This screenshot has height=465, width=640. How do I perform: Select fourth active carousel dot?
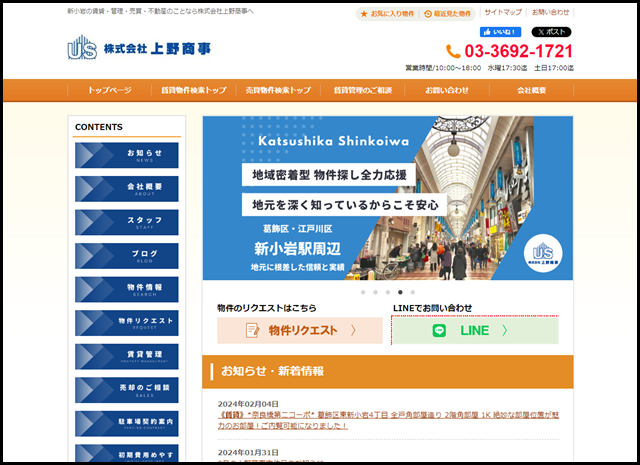(400, 292)
